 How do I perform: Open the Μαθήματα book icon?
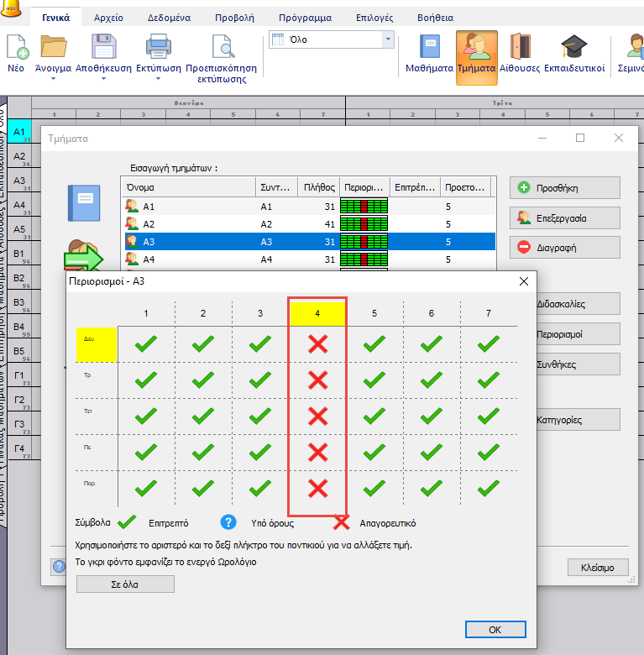(x=429, y=49)
